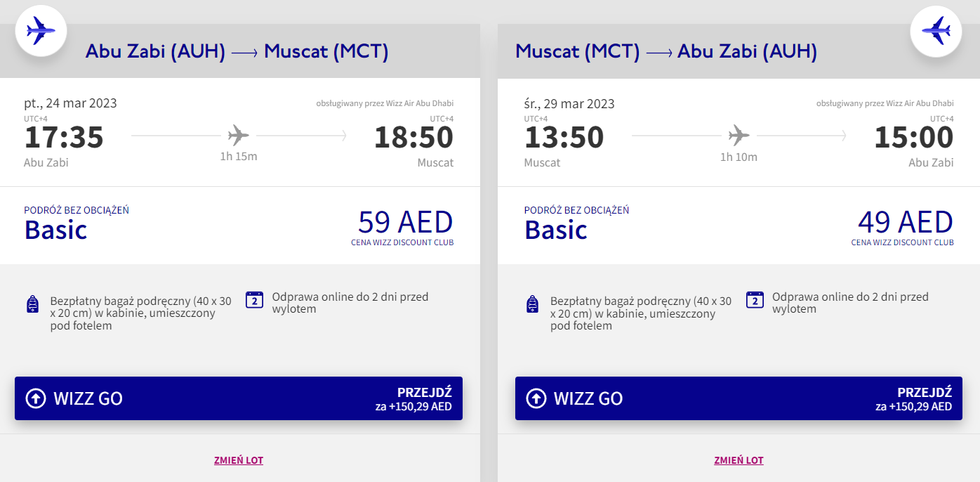The width and height of the screenshot is (980, 482).
Task: Click the online check-in calendar icon, return card
Action: [755, 300]
